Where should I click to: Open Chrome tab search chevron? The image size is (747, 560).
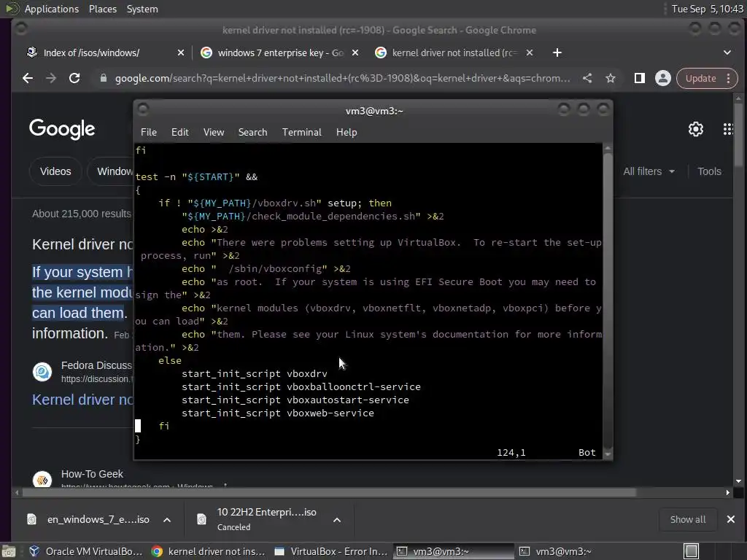727,52
